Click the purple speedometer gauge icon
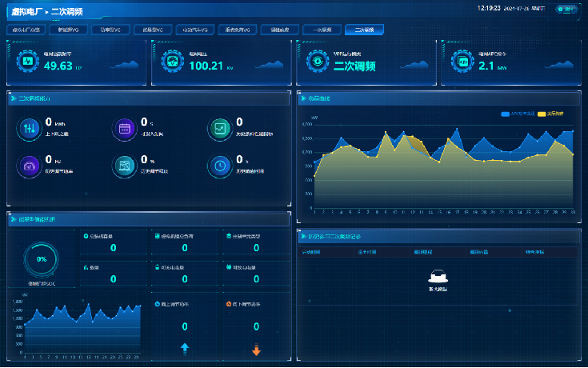588x368 pixels. click(30, 166)
